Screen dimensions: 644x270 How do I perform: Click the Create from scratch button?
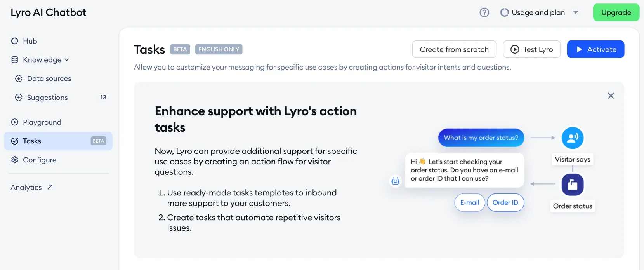(454, 49)
